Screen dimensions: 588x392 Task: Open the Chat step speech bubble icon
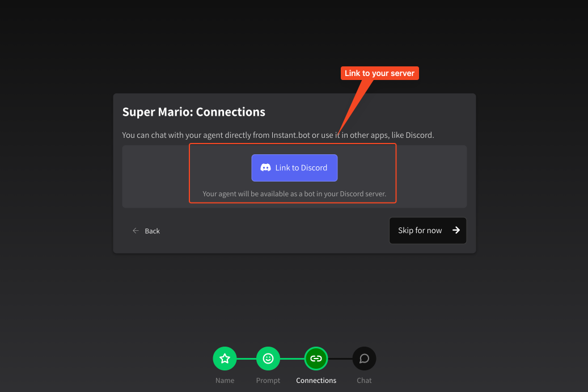pos(364,359)
